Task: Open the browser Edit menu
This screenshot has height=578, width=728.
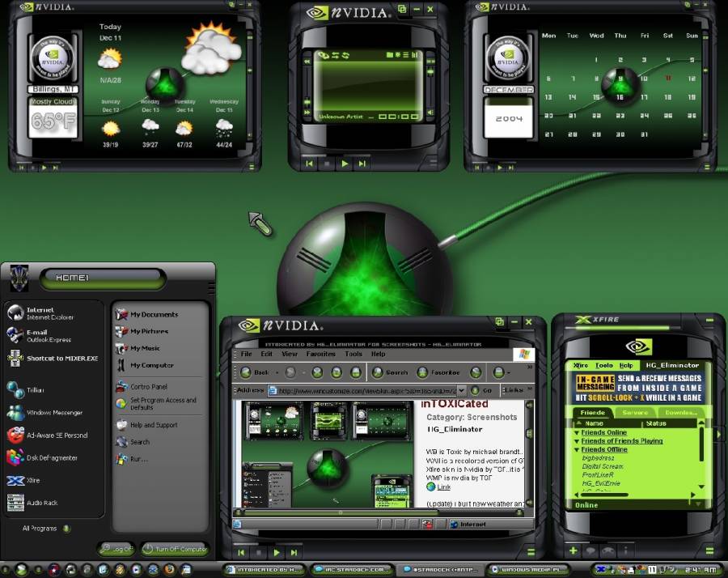Action: [266, 354]
